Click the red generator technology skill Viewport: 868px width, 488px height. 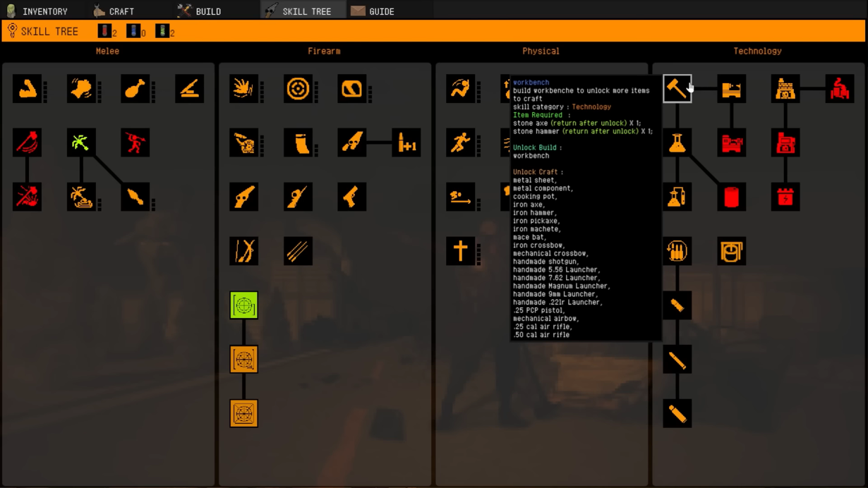pyautogui.click(x=785, y=142)
